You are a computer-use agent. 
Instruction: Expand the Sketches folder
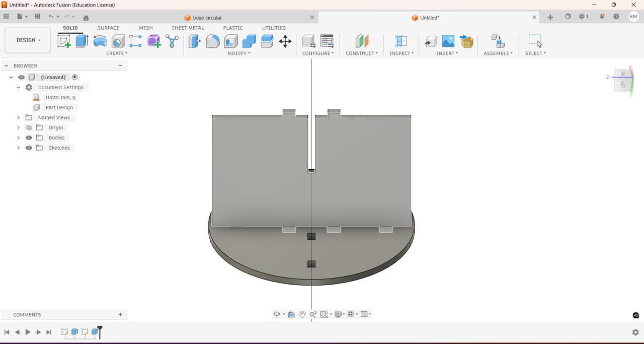coord(19,148)
